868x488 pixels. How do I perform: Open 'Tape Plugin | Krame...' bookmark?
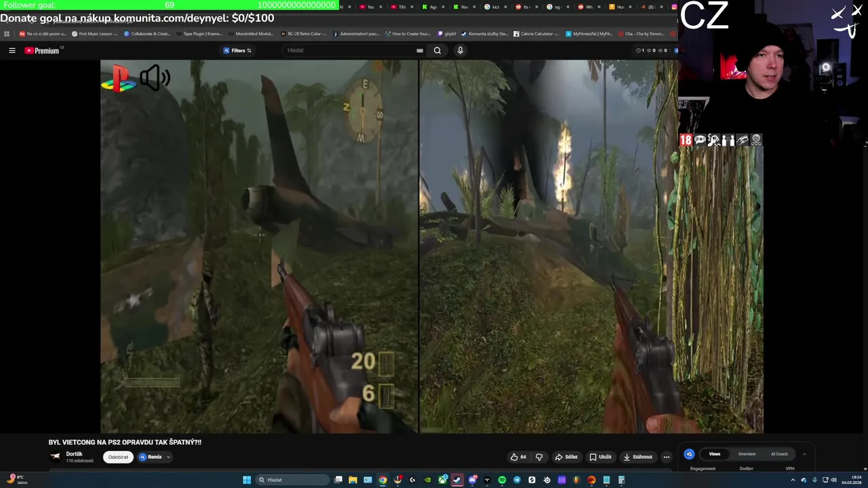[x=199, y=33]
